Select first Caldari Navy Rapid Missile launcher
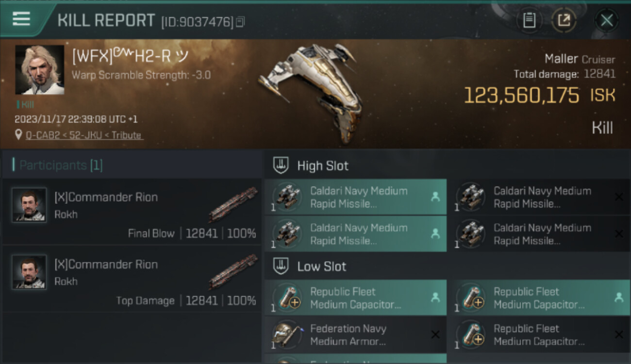 coord(355,197)
